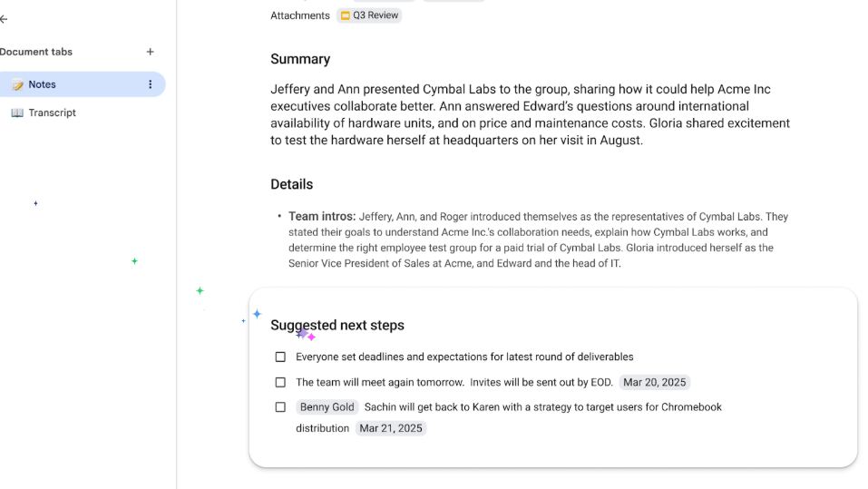The width and height of the screenshot is (868, 489).
Task: Check the team meeting tomorrow task
Action: [x=280, y=383]
